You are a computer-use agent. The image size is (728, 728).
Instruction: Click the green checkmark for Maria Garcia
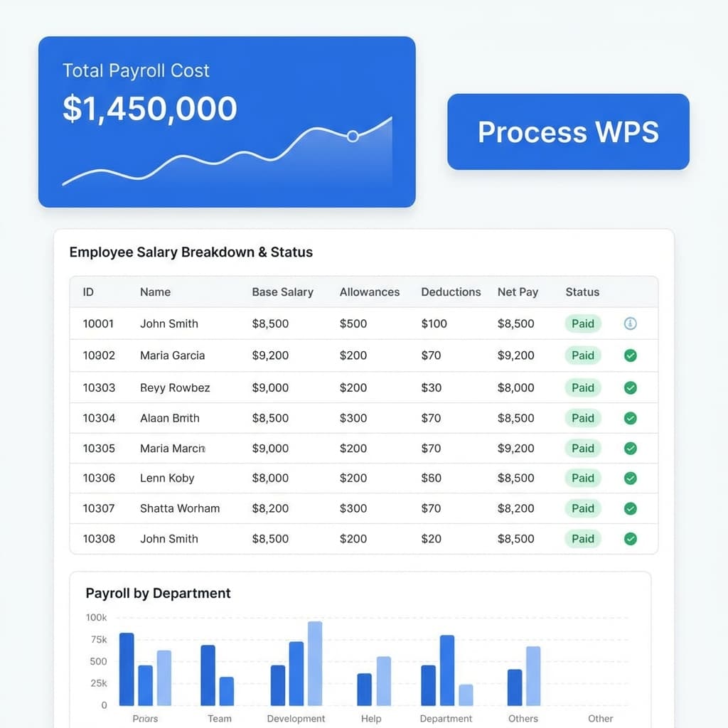pos(631,355)
